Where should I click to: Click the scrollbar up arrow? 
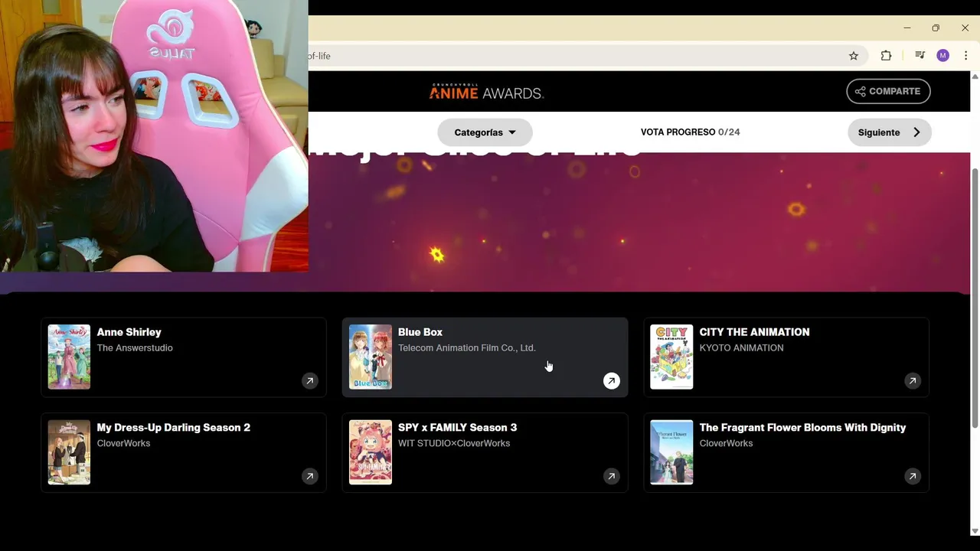975,77
